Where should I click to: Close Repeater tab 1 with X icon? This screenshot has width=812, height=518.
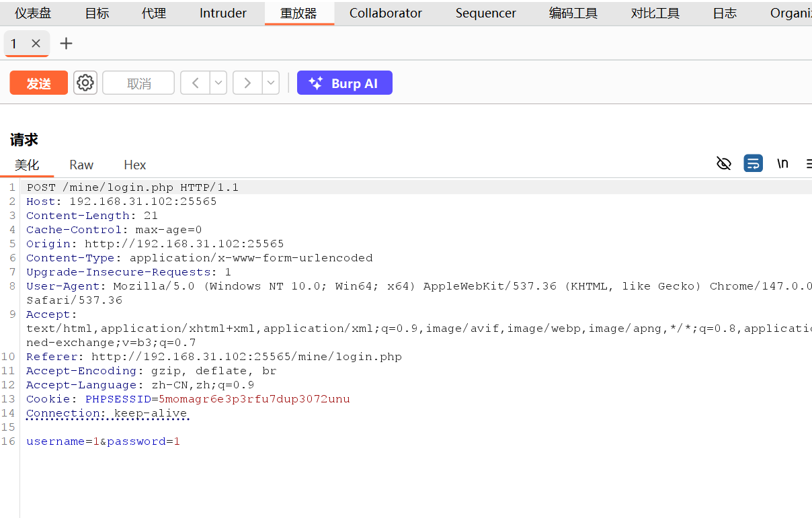click(x=36, y=44)
